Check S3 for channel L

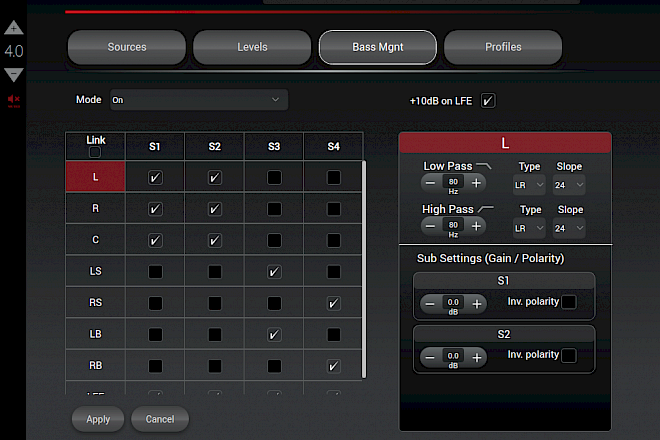pos(274,177)
